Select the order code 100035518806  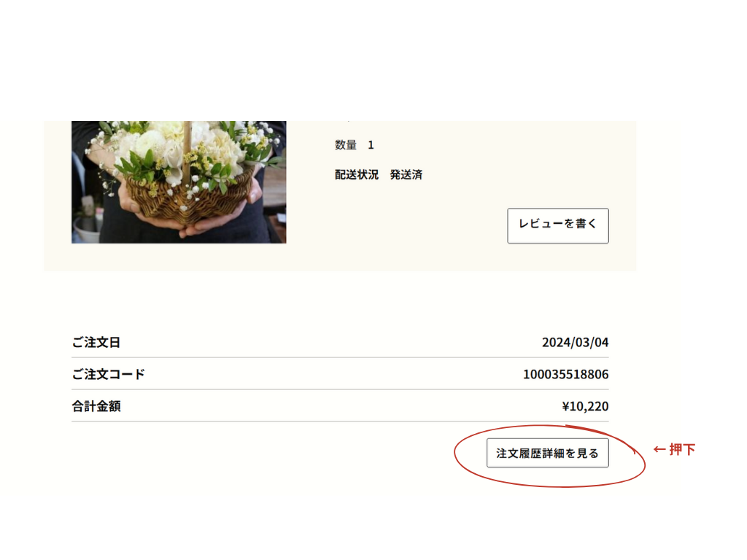point(565,374)
